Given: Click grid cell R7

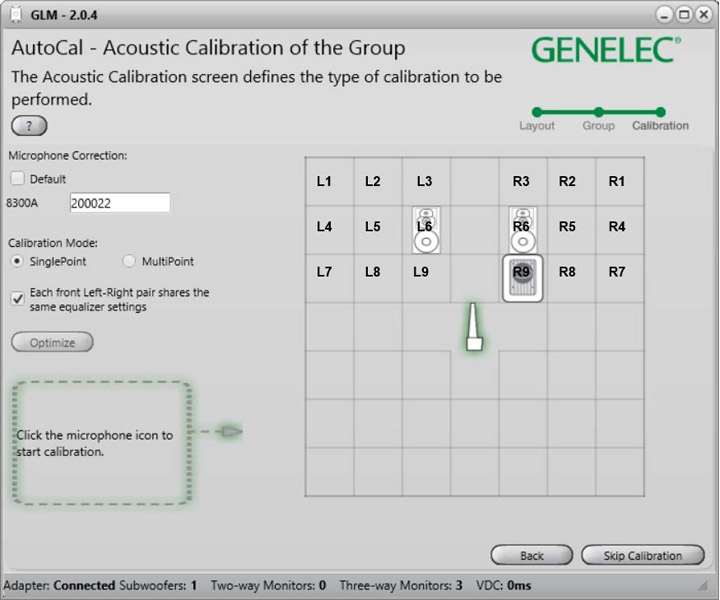Looking at the screenshot, I should click(x=620, y=278).
